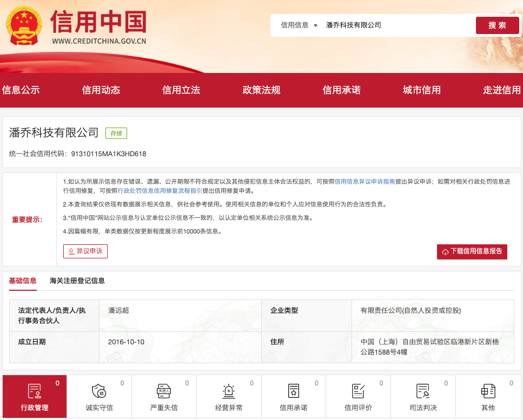The width and height of the screenshot is (523, 420).
Task: Open the 诚实守信 shield icon
Action: (99, 391)
